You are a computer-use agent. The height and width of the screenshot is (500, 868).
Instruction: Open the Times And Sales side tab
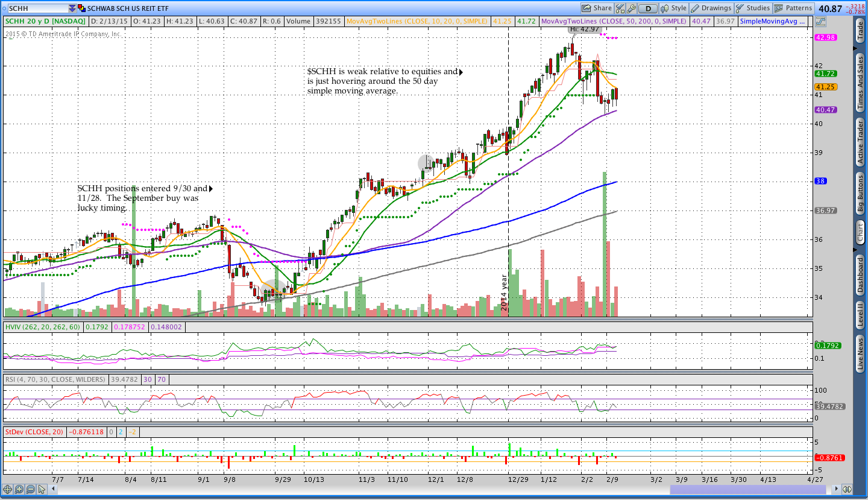860,82
